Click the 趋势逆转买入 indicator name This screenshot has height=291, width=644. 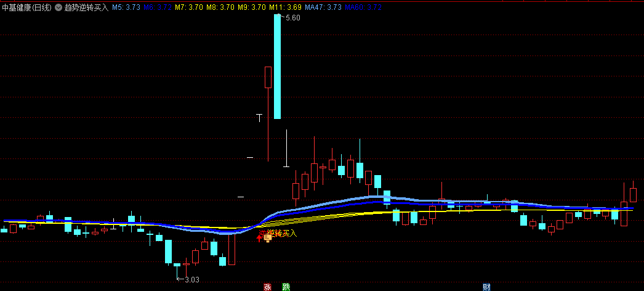pyautogui.click(x=86, y=7)
